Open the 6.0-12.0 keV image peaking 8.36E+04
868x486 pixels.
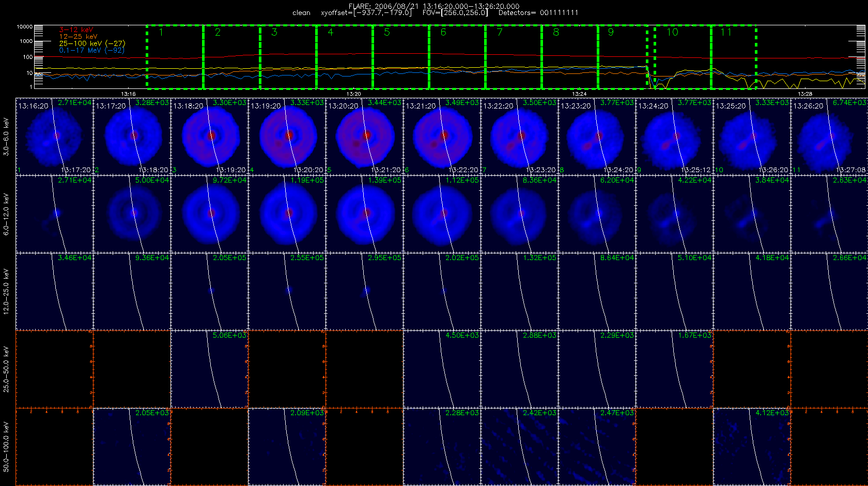519,214
